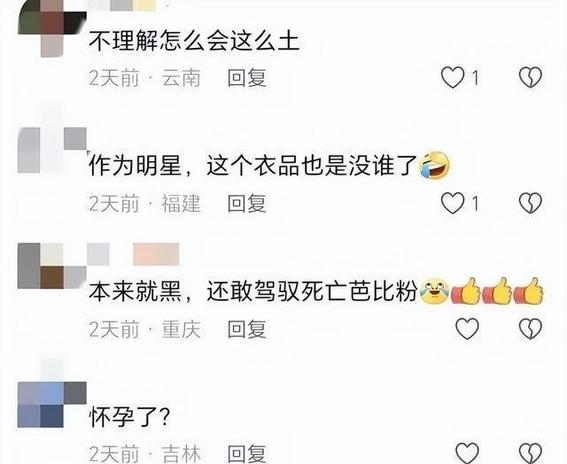Image resolution: width=567 pixels, height=464 pixels.
Task: Open avatar of the 作为明星 commenter
Action: pyautogui.click(x=52, y=150)
